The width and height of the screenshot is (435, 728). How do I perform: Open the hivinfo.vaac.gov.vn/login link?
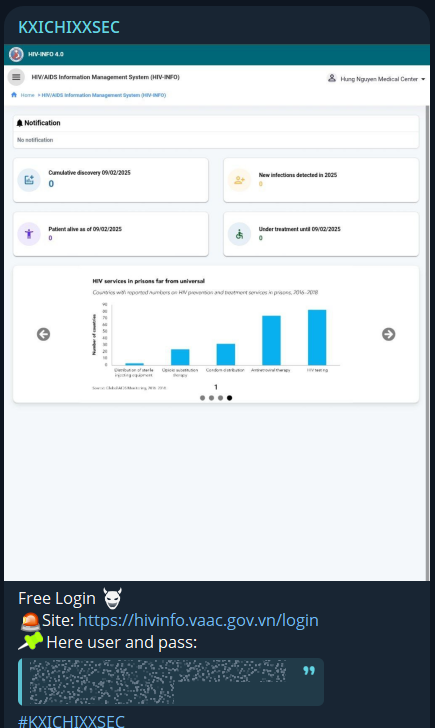click(198, 620)
